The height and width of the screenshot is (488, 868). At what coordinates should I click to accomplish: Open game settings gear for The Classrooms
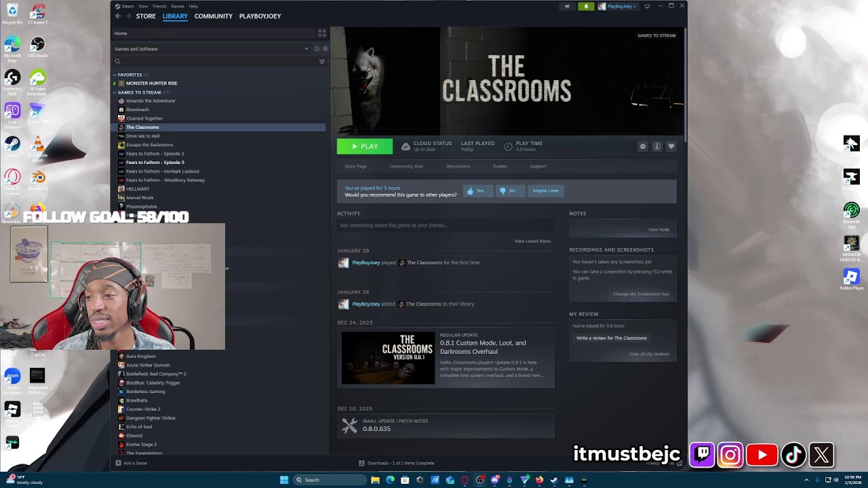point(643,146)
